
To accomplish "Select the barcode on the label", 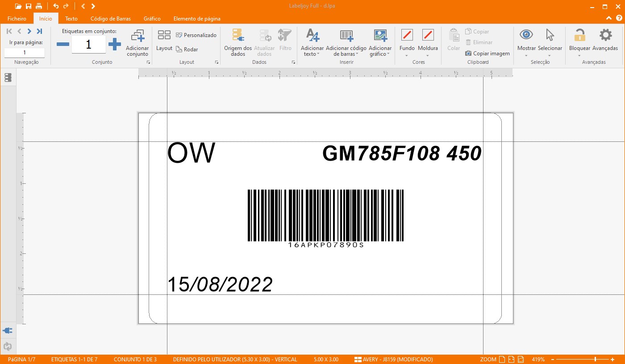I will point(325,219).
